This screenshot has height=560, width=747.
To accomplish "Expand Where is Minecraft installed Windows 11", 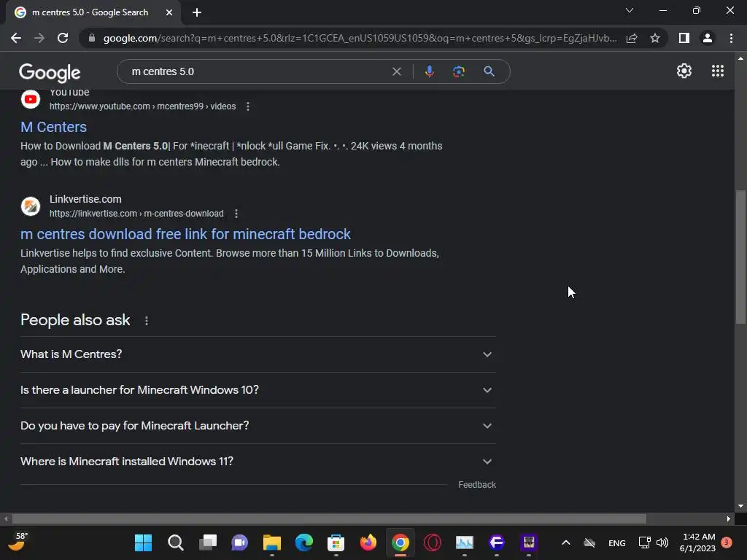I will click(x=258, y=462).
